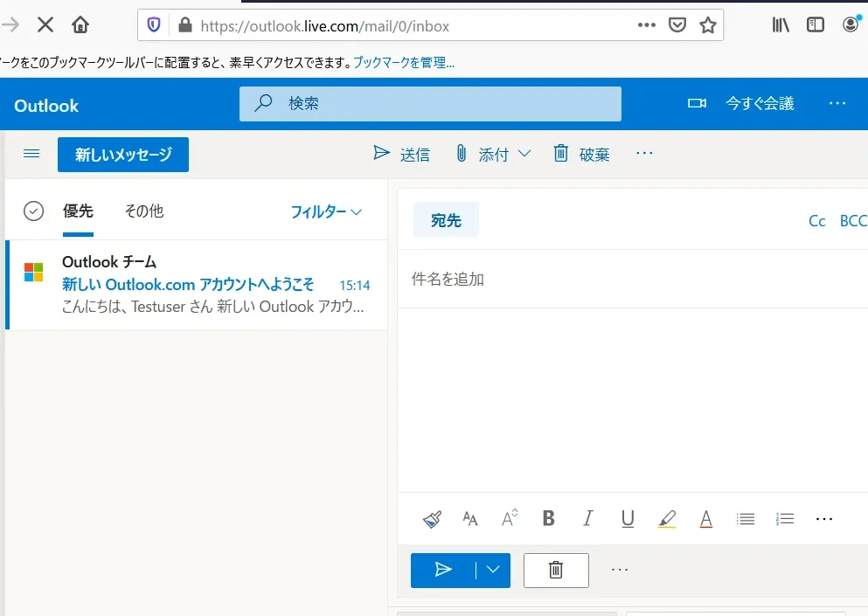This screenshot has height=616, width=868.
Task: Open the フィルター dropdown
Action: 326,211
